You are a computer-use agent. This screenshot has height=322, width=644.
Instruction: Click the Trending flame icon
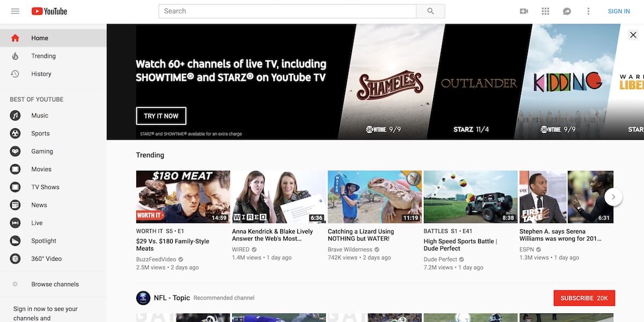15,56
